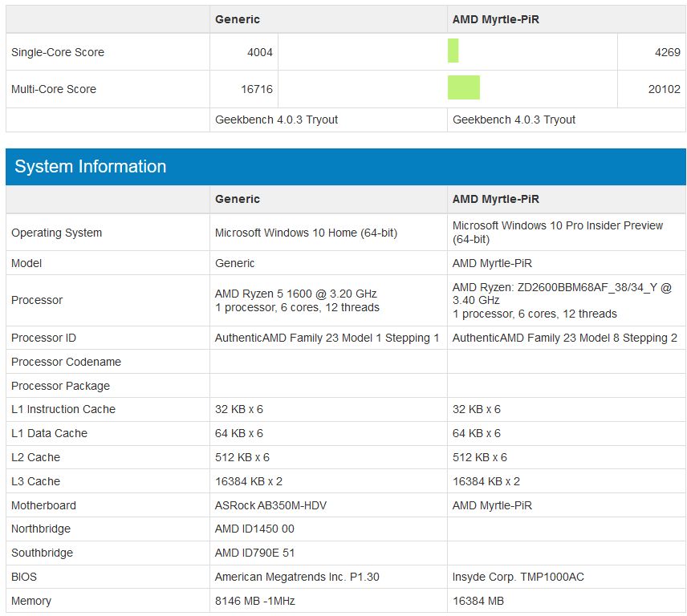Click the Processor Package row label

coord(60,386)
